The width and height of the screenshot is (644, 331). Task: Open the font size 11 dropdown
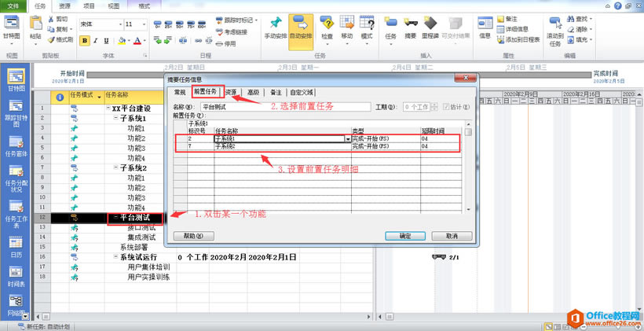144,24
